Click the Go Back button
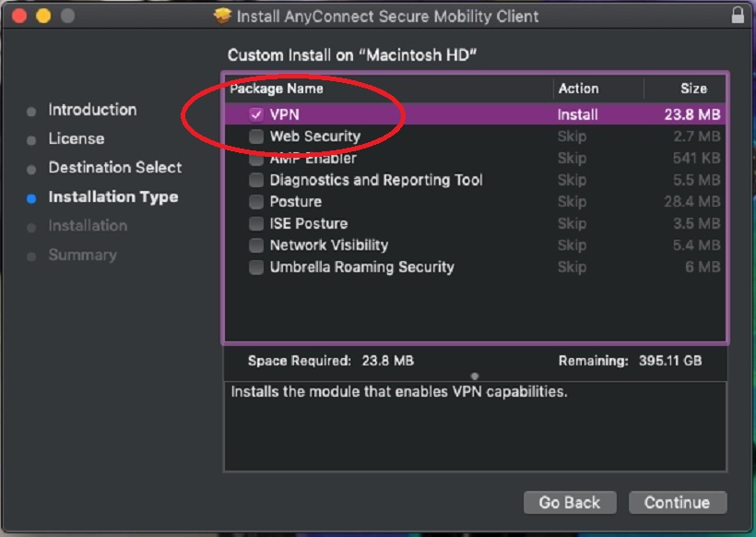 coord(570,502)
